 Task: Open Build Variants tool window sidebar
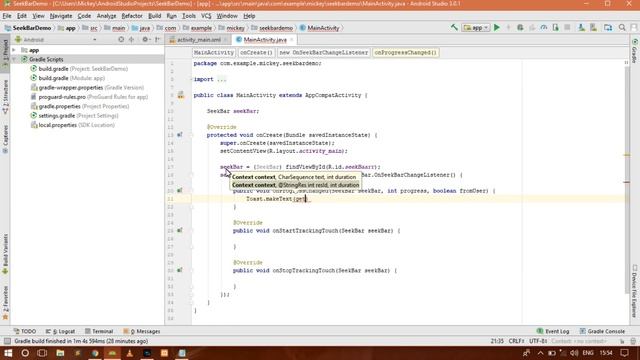[x=5, y=253]
